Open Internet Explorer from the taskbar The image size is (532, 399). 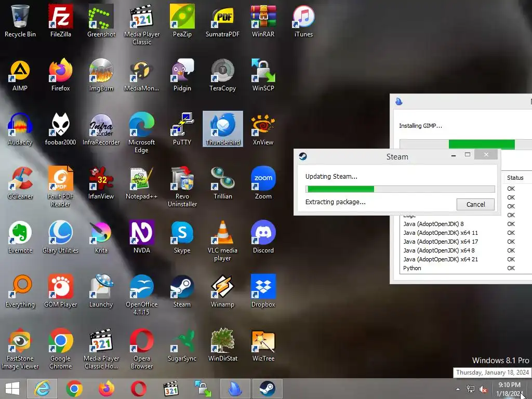coord(42,389)
